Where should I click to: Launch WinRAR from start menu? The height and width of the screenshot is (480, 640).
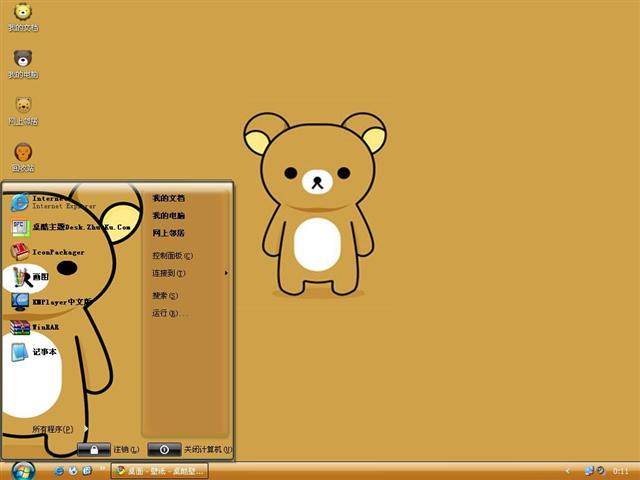click(35, 327)
